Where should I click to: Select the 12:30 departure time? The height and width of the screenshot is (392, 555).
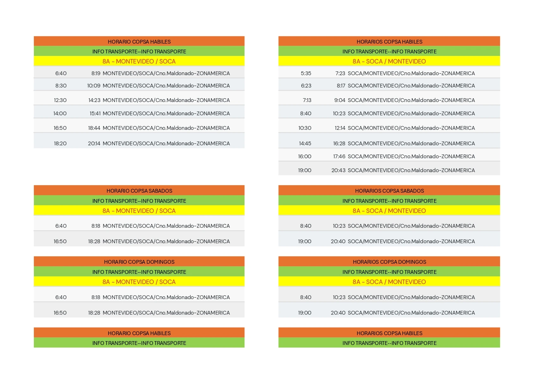(x=60, y=100)
